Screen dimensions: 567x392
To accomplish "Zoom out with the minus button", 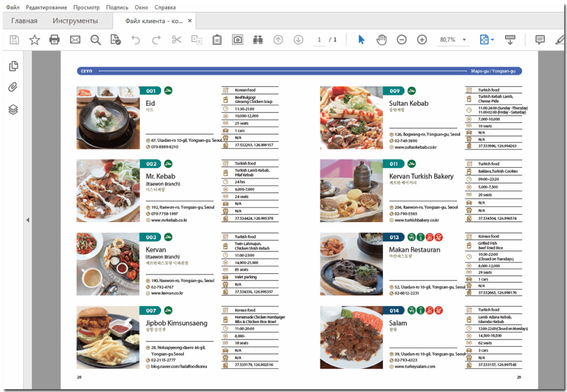I will [x=402, y=40].
